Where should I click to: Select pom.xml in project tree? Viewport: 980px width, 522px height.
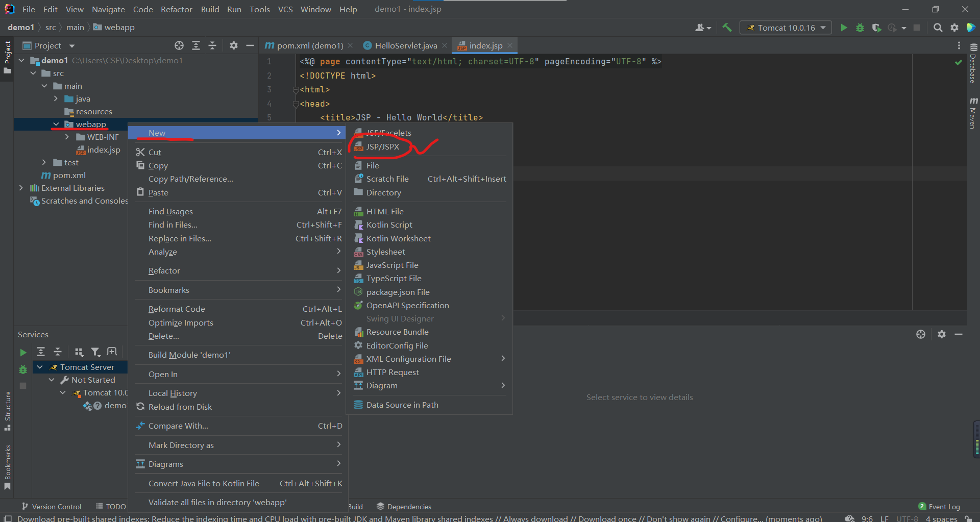69,175
